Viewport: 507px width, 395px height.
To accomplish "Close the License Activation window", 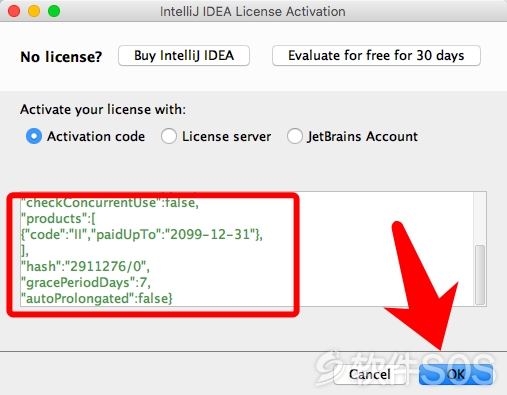I will click(x=14, y=11).
